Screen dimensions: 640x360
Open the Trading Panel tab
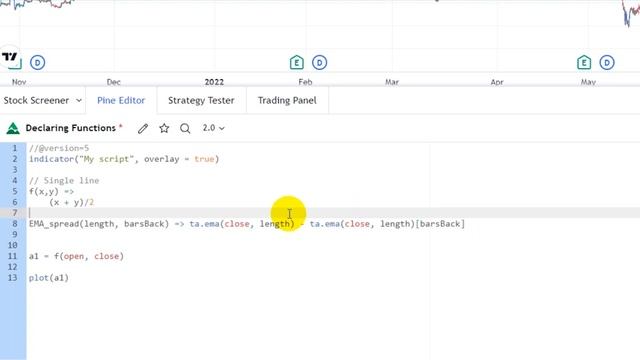[x=287, y=100]
